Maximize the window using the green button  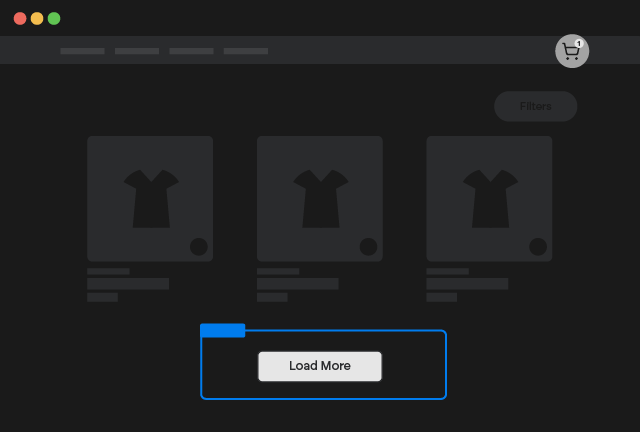tap(54, 18)
